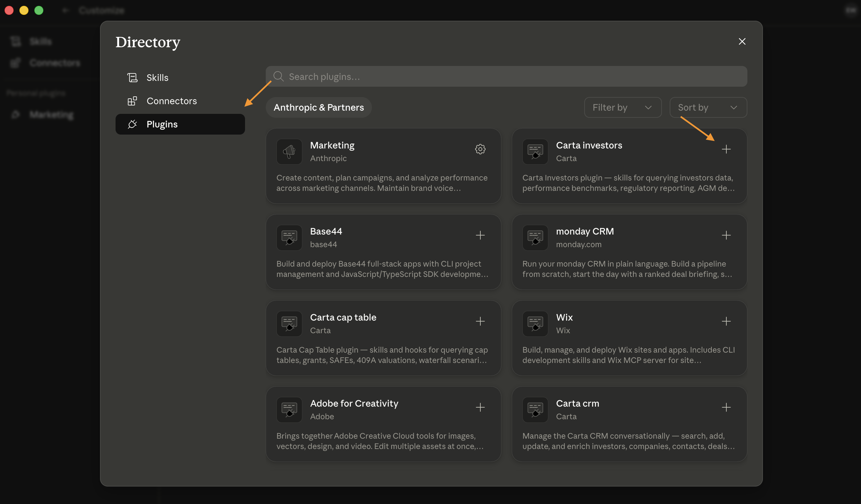
Task: Click the monday CRM description text
Action: (627, 269)
